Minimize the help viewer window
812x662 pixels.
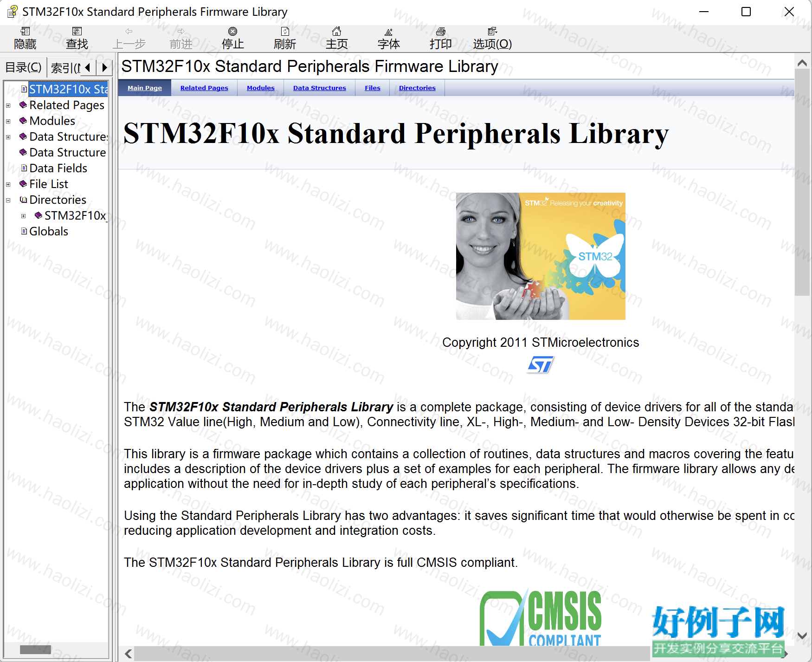pyautogui.click(x=704, y=12)
